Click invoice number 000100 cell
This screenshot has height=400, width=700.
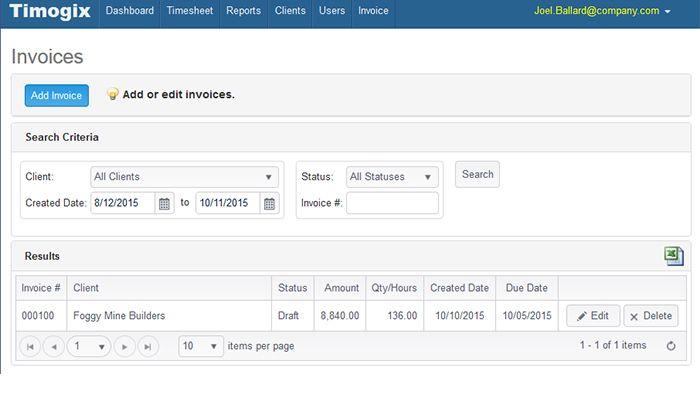coord(41,316)
